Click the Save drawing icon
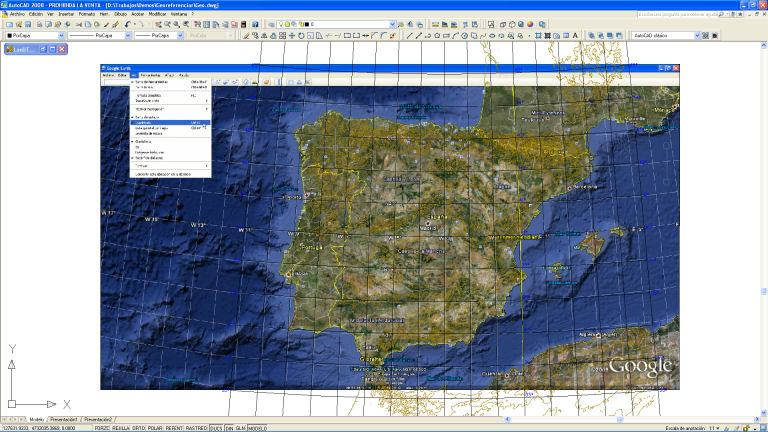This screenshot has width=768, height=432. (28, 24)
